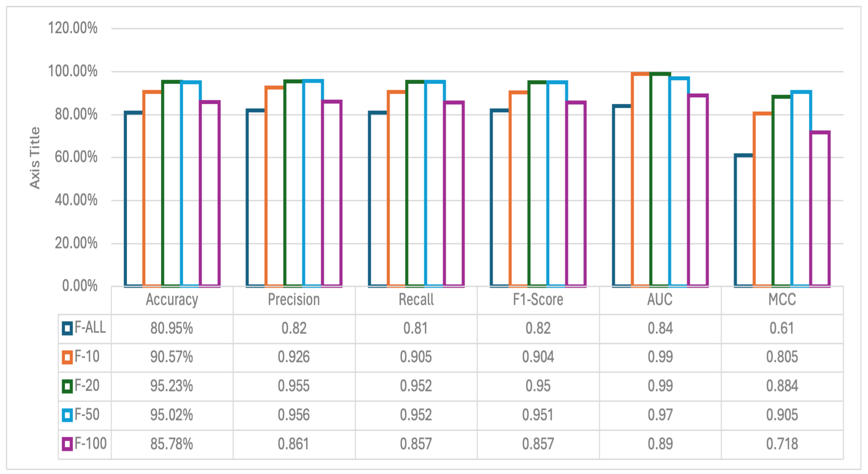The height and width of the screenshot is (474, 868).
Task: Click the Precision category label
Action: pos(294,299)
